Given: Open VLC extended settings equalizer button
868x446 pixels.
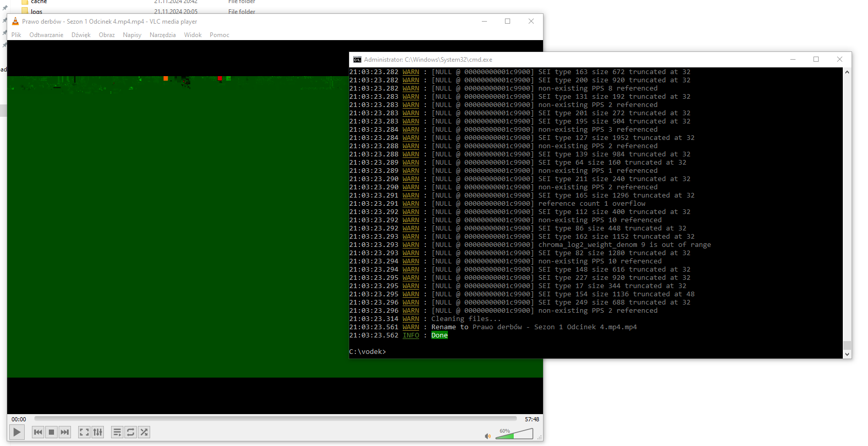Looking at the screenshot, I should pos(98,432).
